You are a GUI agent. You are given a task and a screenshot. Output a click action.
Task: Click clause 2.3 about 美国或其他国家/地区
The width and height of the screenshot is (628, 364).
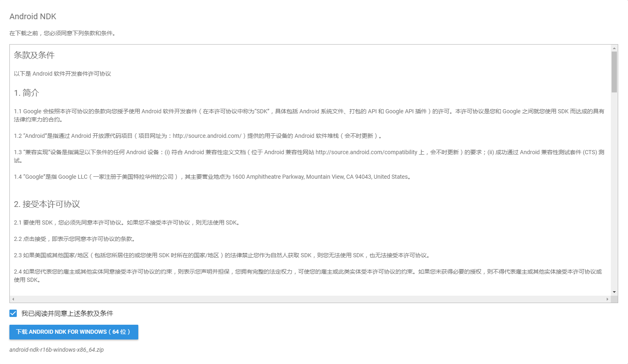(x=223, y=255)
